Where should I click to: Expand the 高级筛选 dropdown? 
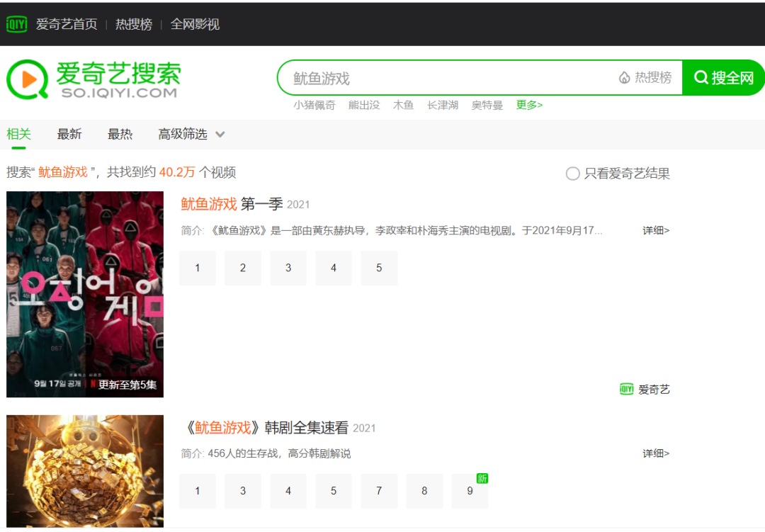(191, 134)
